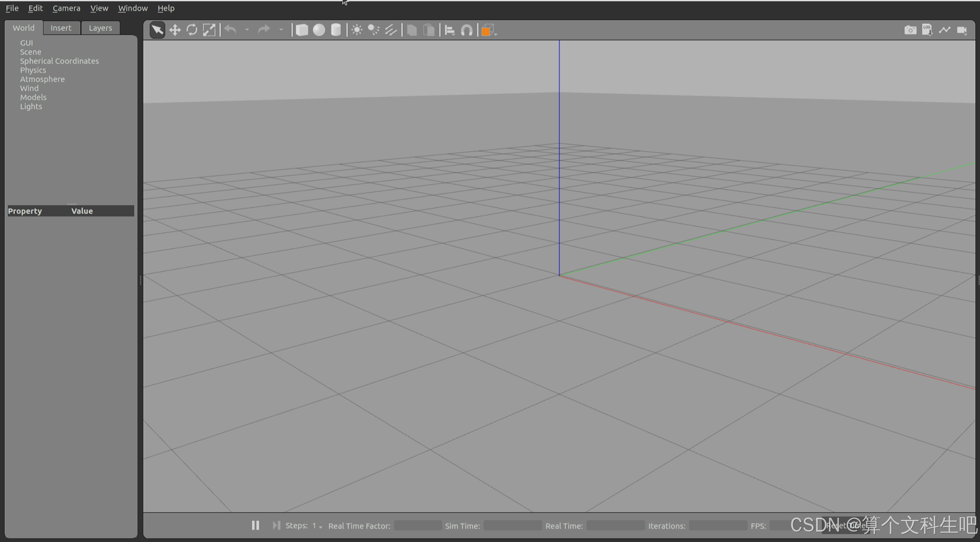Image resolution: width=980 pixels, height=542 pixels.
Task: Click the video camera record icon
Action: pyautogui.click(x=962, y=30)
